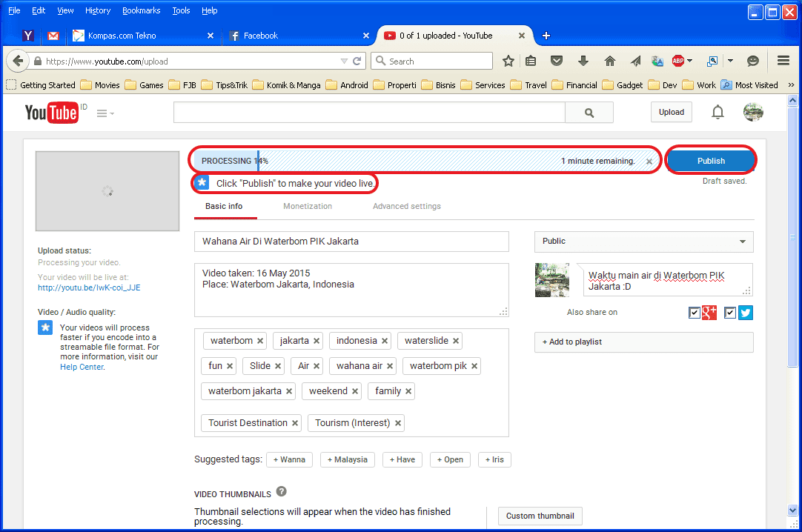This screenshot has width=802, height=532.
Task: Click the page vertical scrollbar thumb
Action: point(792,236)
